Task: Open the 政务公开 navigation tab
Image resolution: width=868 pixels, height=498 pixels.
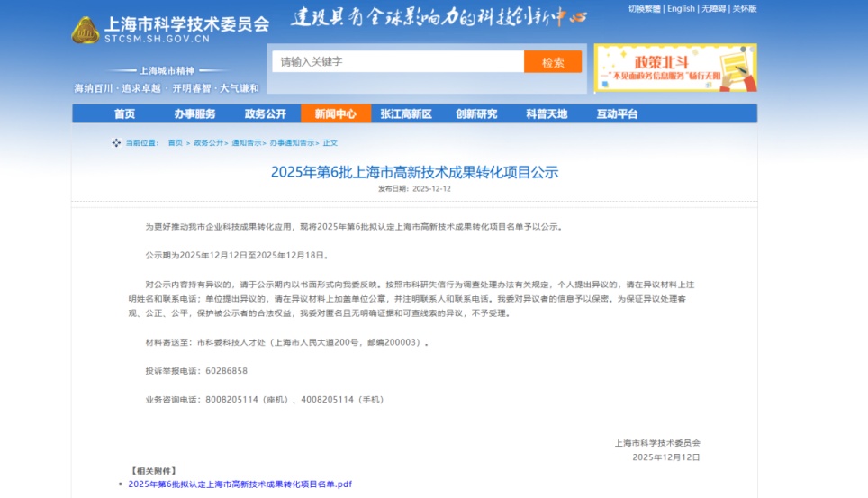Action: [265, 113]
